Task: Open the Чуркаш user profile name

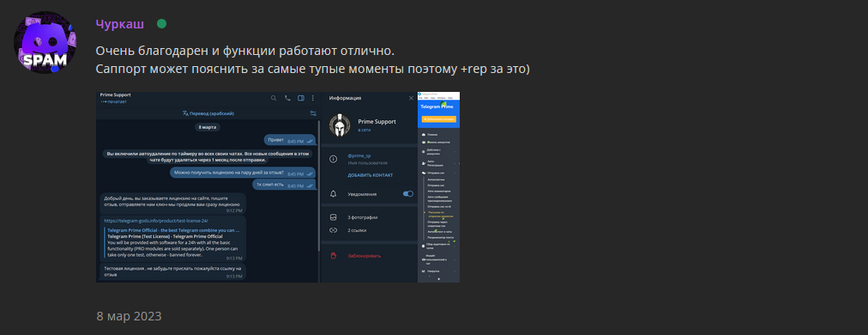Action: coord(119,24)
